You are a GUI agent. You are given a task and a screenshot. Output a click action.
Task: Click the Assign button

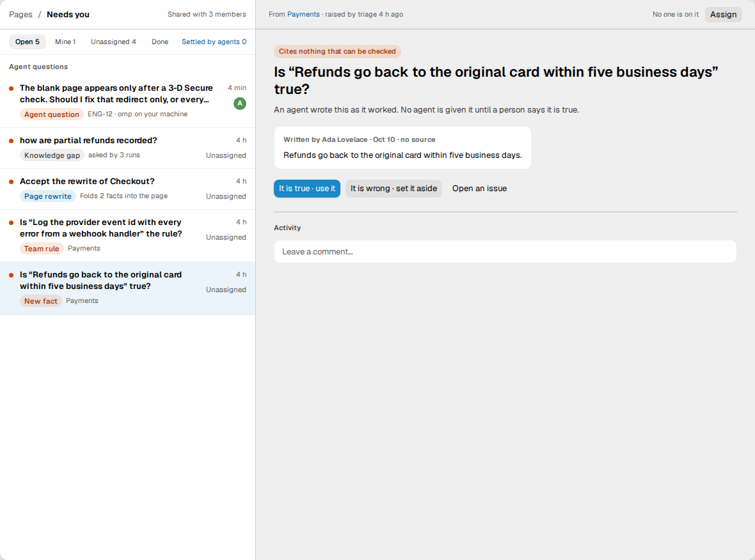click(x=723, y=15)
